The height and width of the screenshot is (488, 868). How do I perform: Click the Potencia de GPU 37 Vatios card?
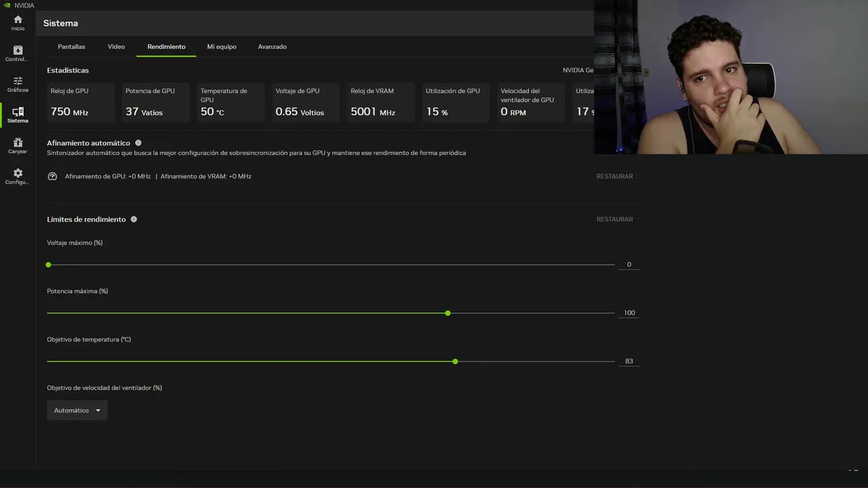tap(156, 102)
